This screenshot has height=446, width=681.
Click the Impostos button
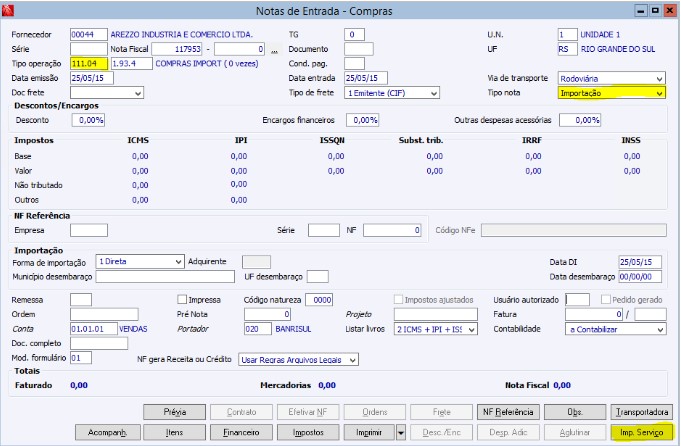pos(308,433)
